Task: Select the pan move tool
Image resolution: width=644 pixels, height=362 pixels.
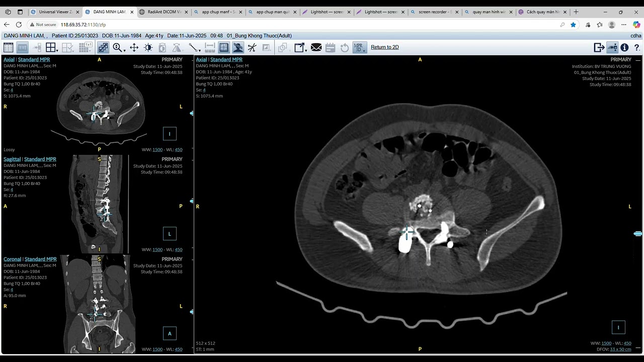Action: (134, 47)
